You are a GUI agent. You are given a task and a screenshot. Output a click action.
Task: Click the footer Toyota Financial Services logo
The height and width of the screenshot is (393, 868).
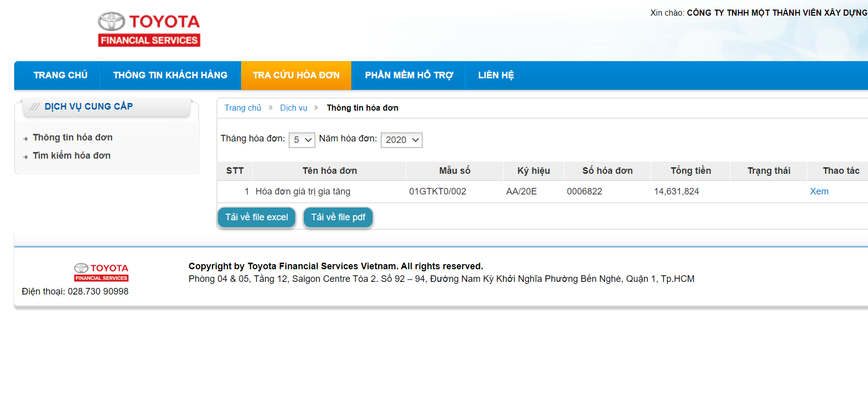coord(101,272)
